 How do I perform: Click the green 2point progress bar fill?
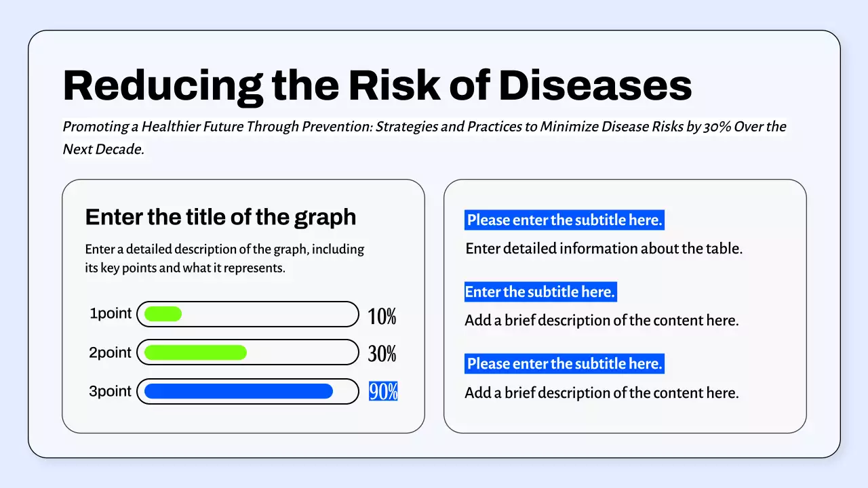coord(195,352)
